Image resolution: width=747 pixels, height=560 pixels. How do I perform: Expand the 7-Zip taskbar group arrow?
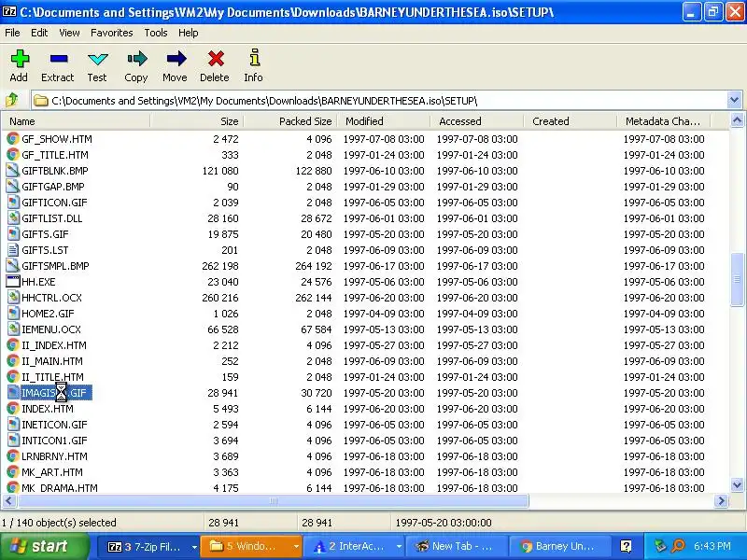(194, 547)
